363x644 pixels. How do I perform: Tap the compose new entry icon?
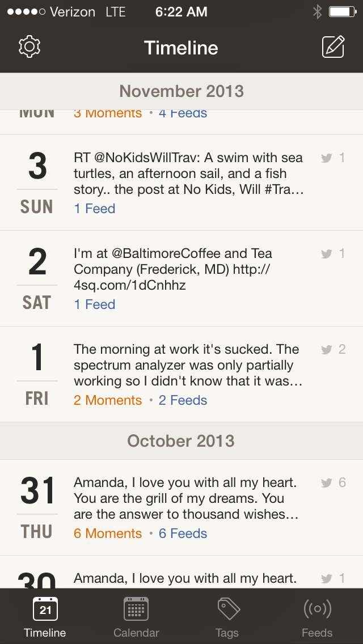334,47
